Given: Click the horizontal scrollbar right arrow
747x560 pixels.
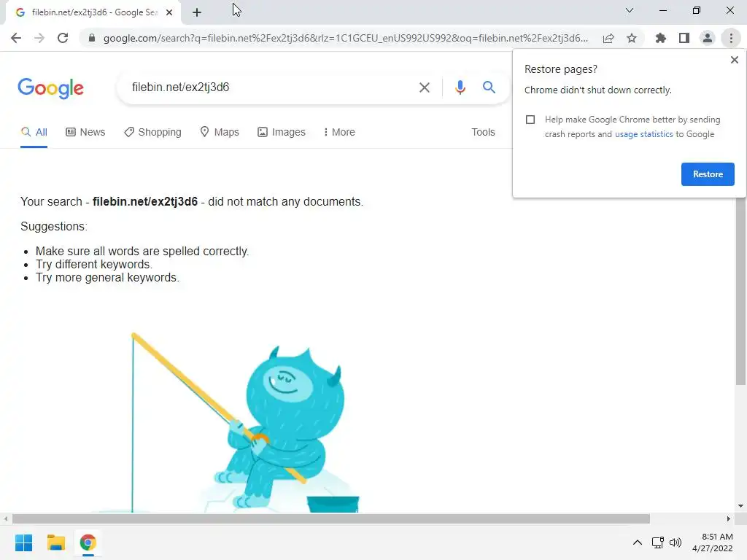Looking at the screenshot, I should click(729, 519).
